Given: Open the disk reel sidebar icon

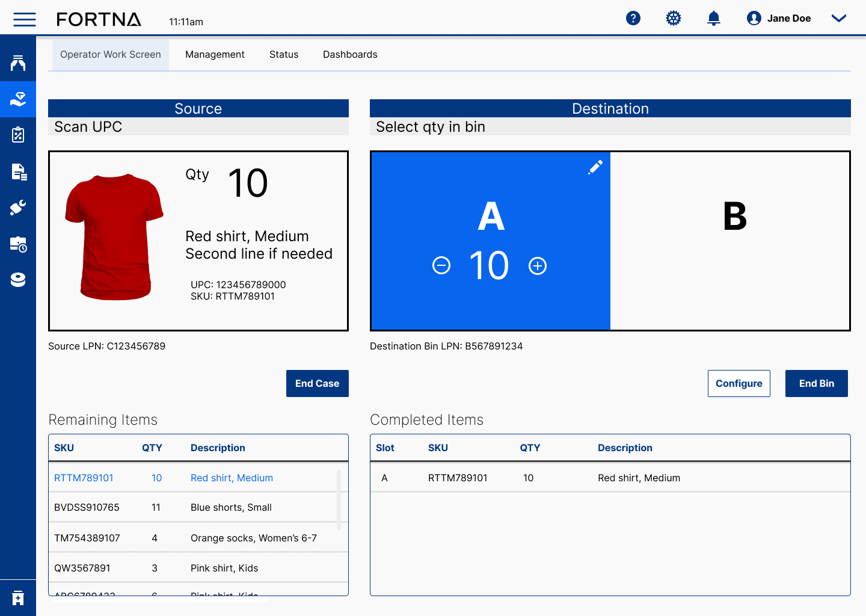Looking at the screenshot, I should (18, 280).
